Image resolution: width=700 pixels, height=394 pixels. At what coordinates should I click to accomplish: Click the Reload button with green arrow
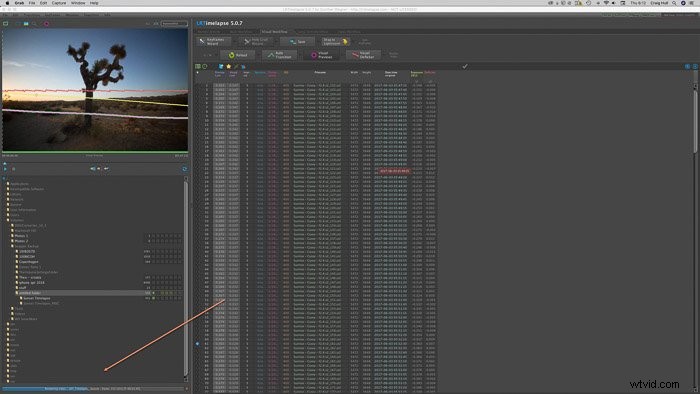tap(238, 55)
